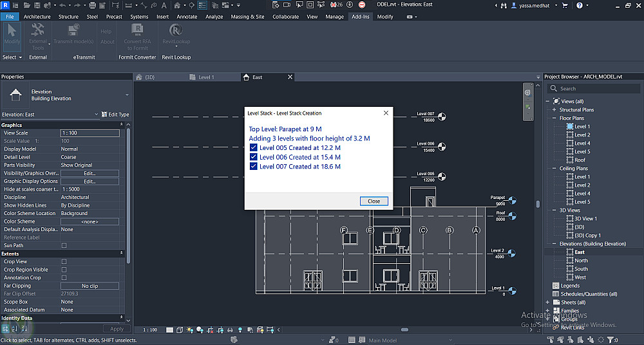Uncheck Level 007 Created at 18.6 M
The height and width of the screenshot is (345, 644).
click(x=253, y=167)
